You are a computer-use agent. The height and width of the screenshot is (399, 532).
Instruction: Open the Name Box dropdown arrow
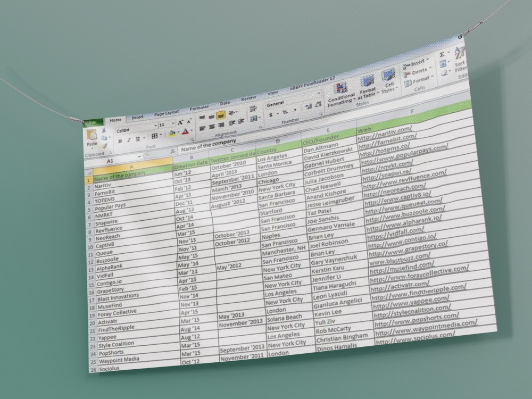click(x=139, y=157)
